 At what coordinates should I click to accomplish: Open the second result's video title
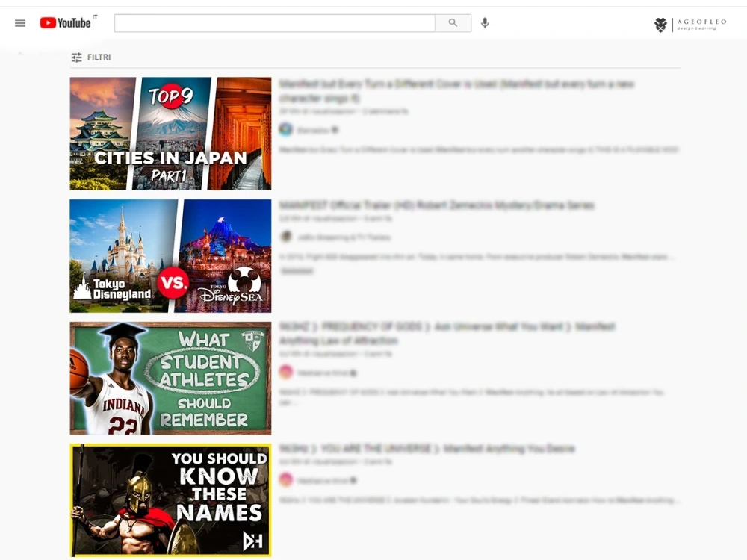click(x=436, y=205)
